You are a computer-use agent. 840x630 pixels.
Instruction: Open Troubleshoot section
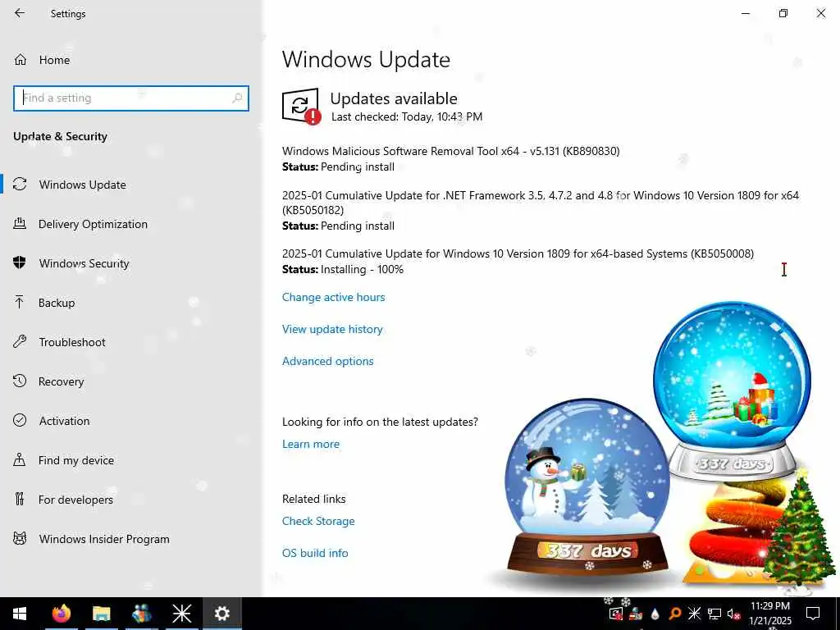coord(72,342)
